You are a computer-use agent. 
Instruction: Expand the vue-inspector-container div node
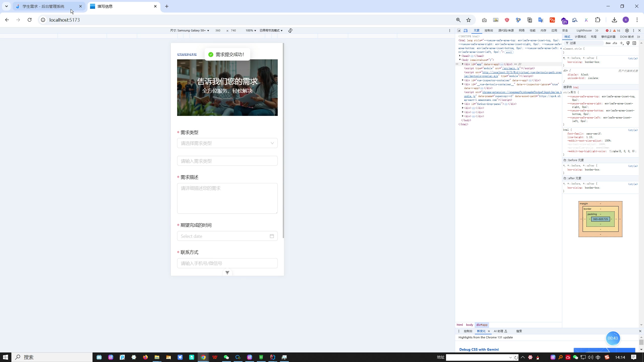point(463,80)
